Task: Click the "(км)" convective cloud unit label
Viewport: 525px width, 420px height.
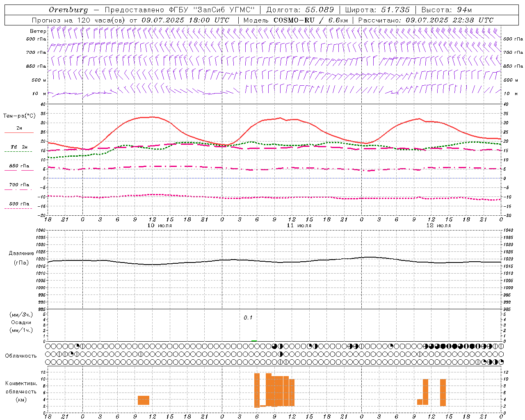Action: coord(21,399)
